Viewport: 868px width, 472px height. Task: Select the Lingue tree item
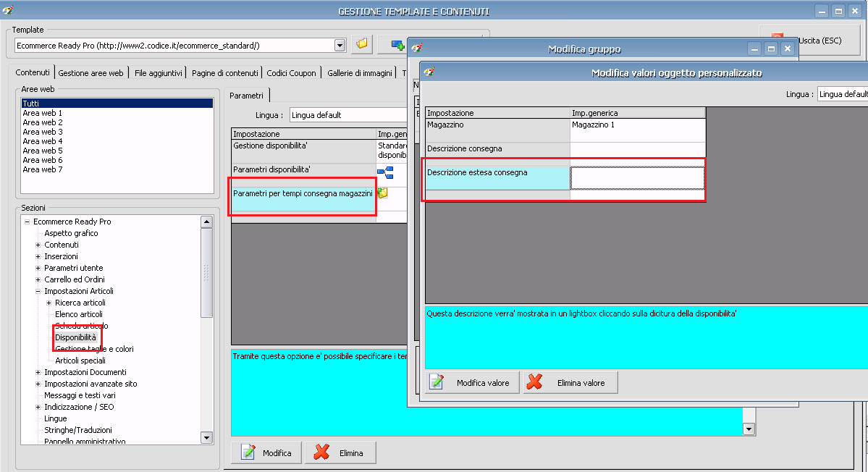coord(55,419)
